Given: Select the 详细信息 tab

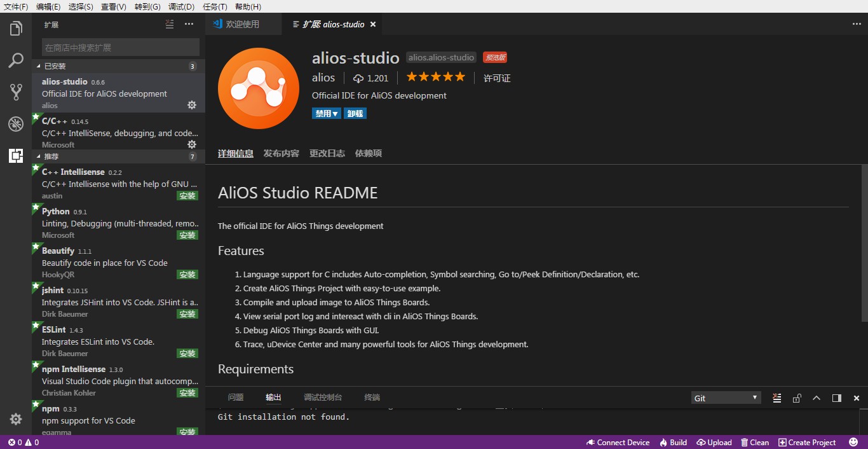Looking at the screenshot, I should pyautogui.click(x=236, y=153).
